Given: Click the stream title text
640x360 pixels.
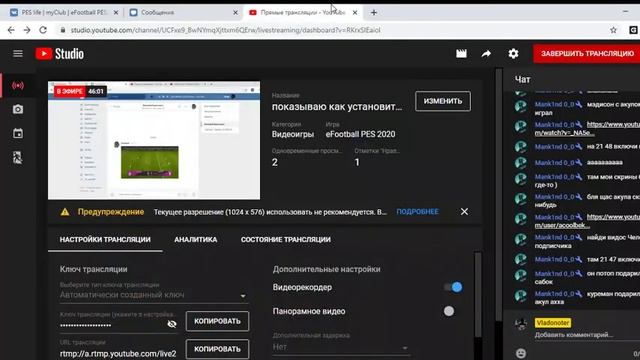Looking at the screenshot, I should 337,107.
